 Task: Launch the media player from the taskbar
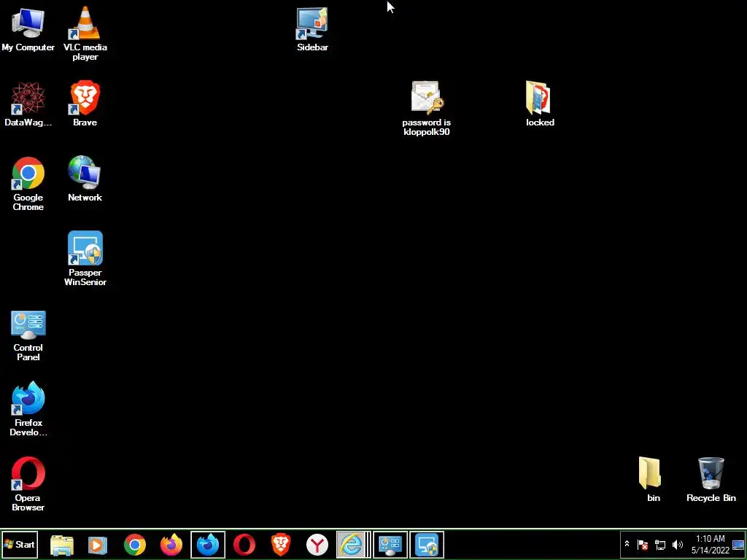tap(98, 545)
